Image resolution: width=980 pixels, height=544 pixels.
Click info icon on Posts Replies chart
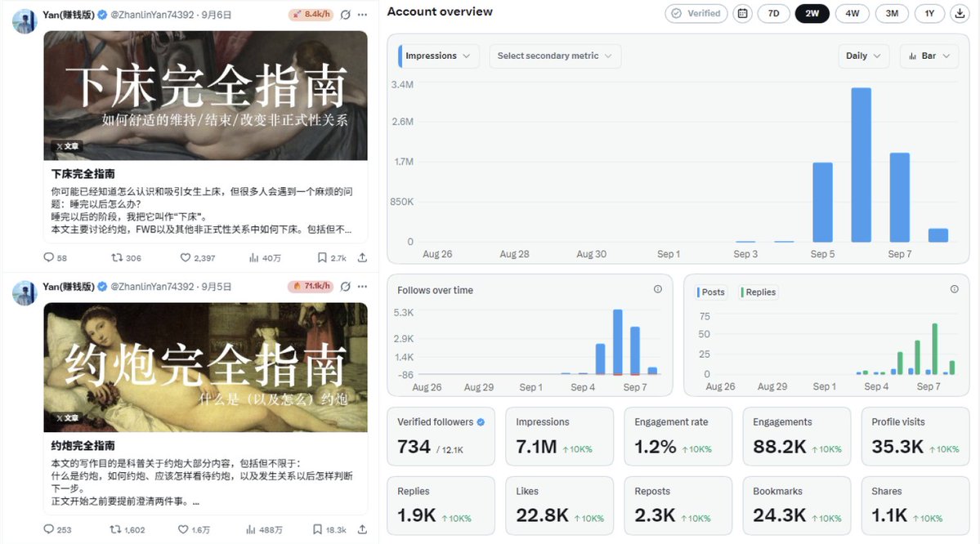955,289
